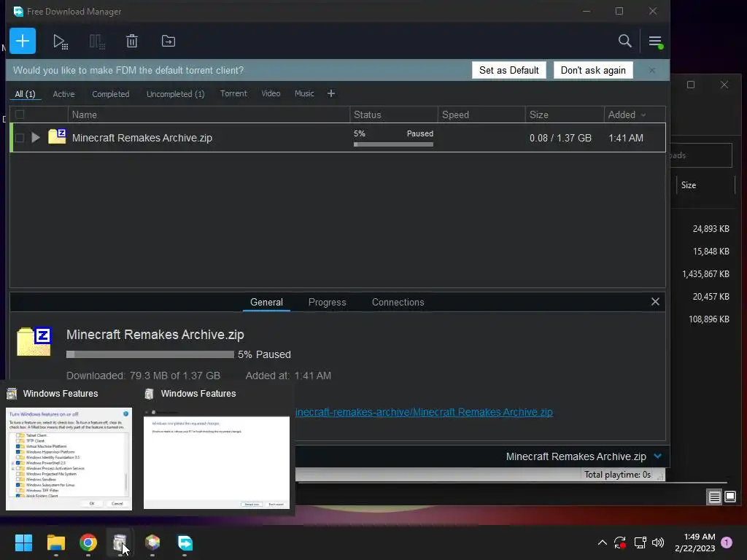Screen dimensions: 747x560
Task: Switch to the Completed filter tab
Action: 111,94
